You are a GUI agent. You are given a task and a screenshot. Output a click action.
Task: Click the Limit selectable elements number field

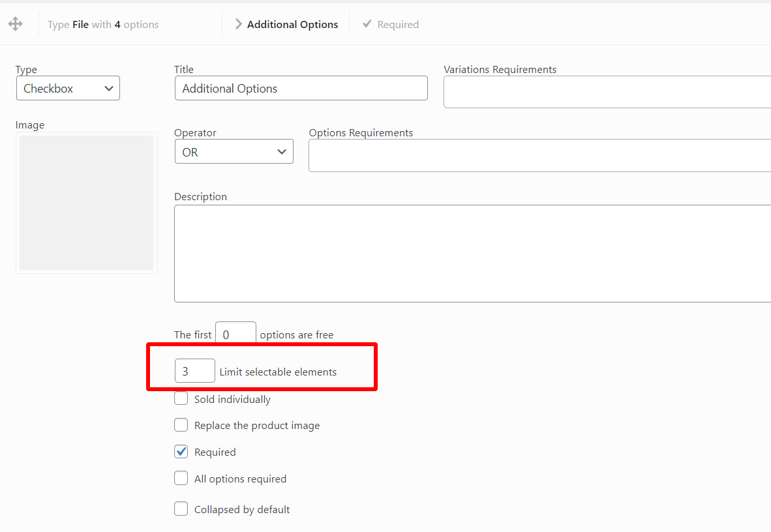click(x=195, y=371)
